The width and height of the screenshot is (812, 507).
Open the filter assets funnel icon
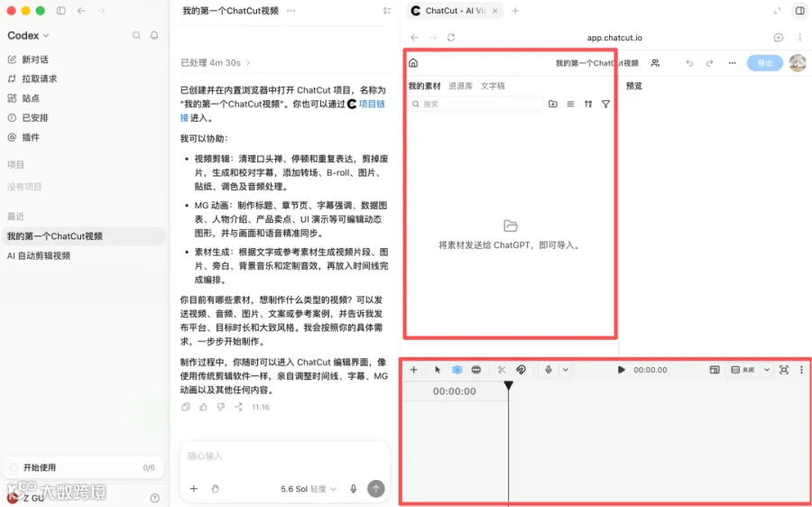click(x=605, y=104)
